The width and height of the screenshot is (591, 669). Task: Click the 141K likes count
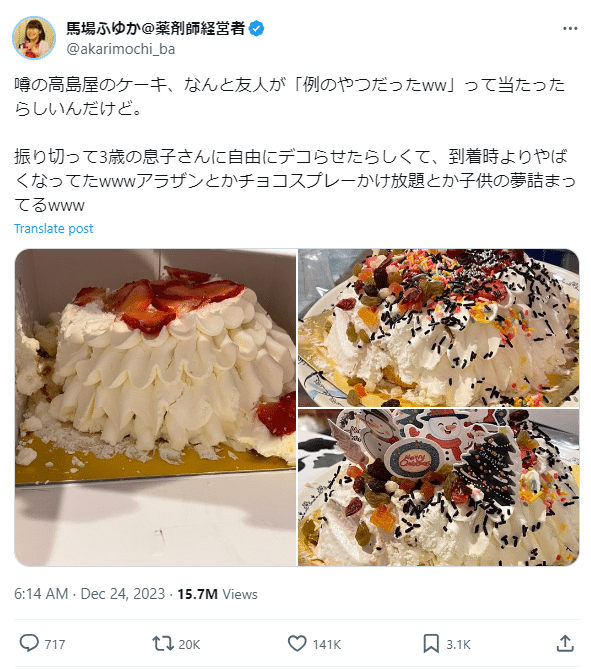click(327, 644)
